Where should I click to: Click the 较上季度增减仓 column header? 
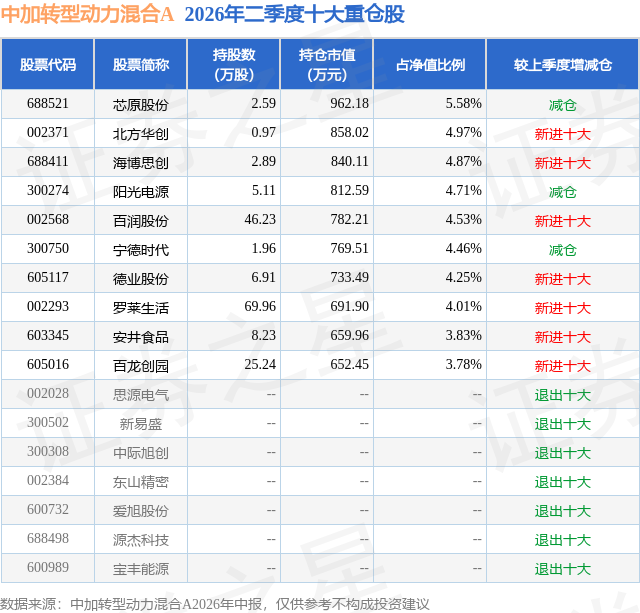pyautogui.click(x=563, y=64)
